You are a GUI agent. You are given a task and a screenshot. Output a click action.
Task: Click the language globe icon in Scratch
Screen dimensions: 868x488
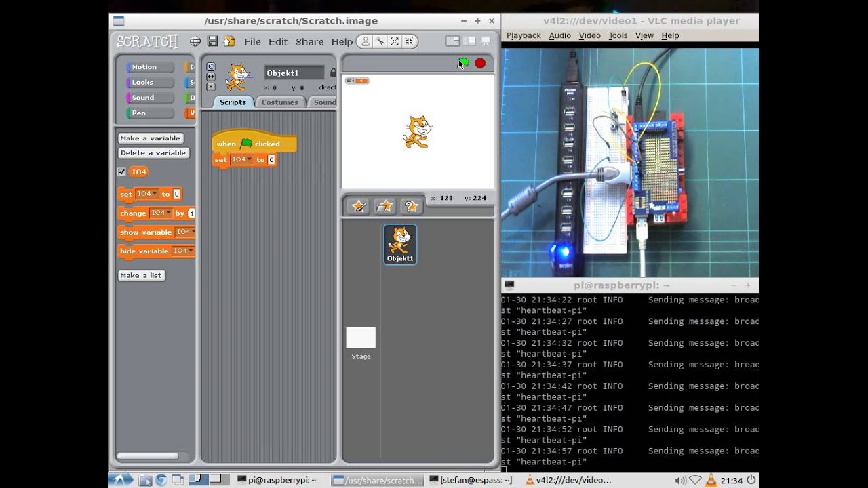click(195, 41)
